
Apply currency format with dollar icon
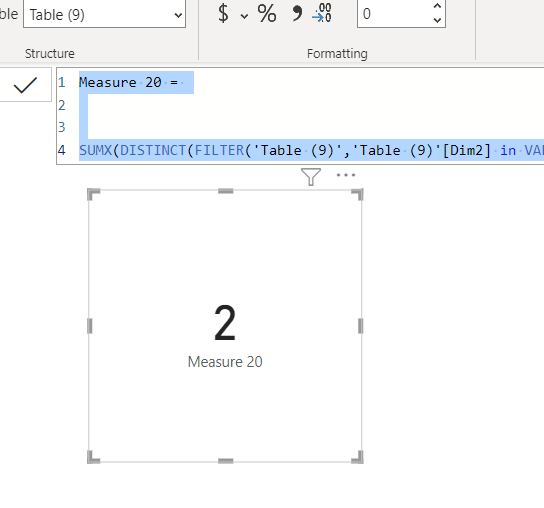point(223,14)
